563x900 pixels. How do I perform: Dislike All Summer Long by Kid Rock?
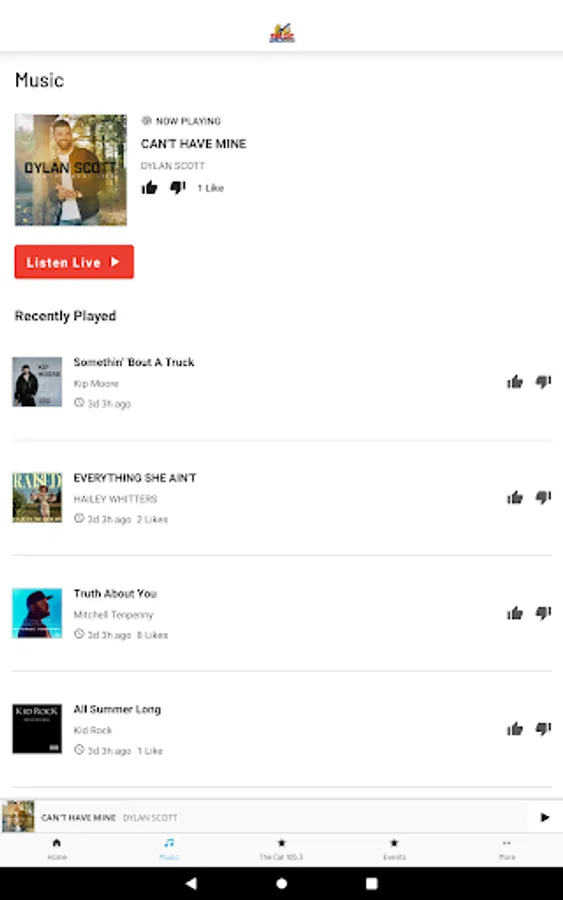pyautogui.click(x=543, y=729)
